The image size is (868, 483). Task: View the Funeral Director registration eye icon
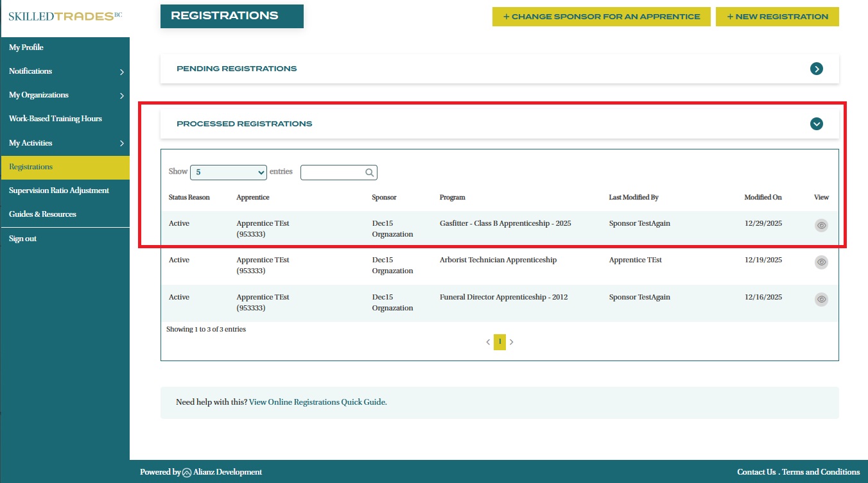pyautogui.click(x=821, y=299)
